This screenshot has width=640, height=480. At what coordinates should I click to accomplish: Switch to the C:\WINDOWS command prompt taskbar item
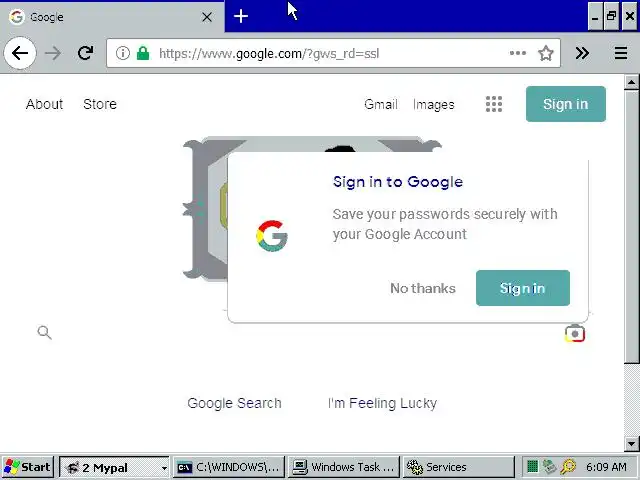point(229,467)
